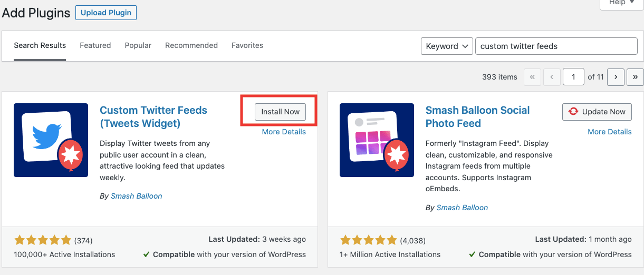Click the current page number field
Screen dimensions: 644x275
tap(573, 77)
